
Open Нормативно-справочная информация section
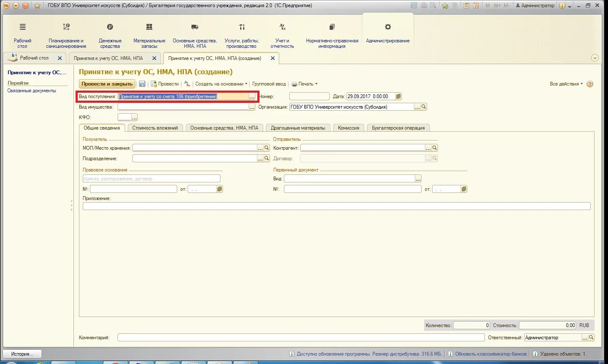[x=332, y=35]
